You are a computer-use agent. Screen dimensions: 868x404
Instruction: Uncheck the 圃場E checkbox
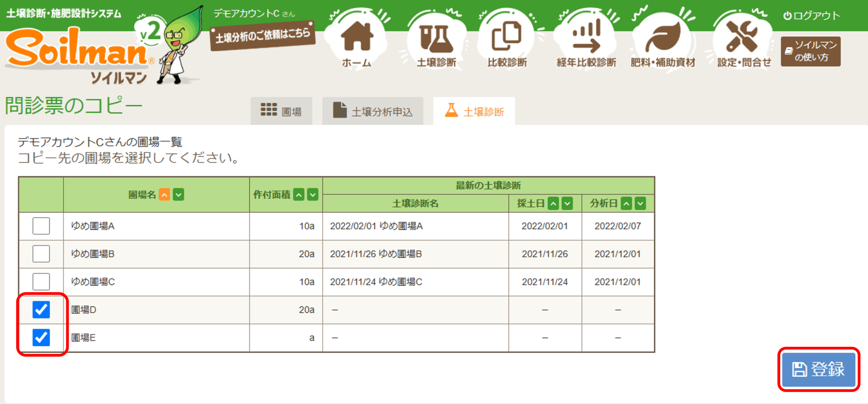pyautogui.click(x=41, y=337)
